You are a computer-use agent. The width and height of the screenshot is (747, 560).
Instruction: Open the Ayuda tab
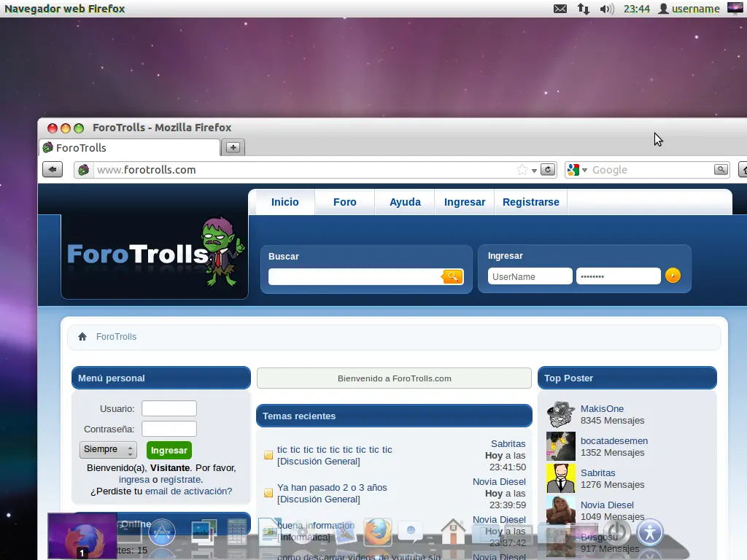pos(405,202)
